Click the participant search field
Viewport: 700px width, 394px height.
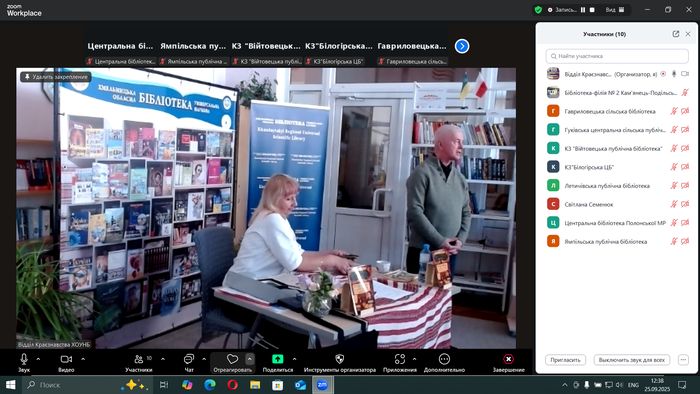click(x=617, y=56)
